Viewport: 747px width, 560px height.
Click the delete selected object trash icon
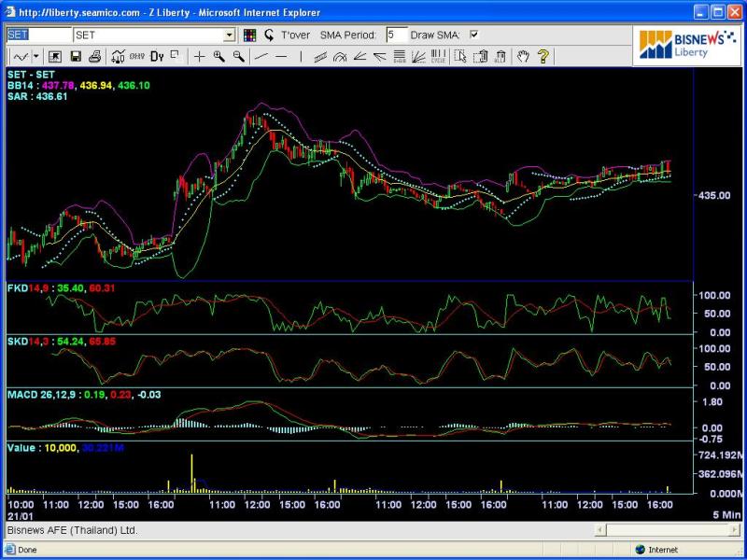pyautogui.click(x=481, y=57)
